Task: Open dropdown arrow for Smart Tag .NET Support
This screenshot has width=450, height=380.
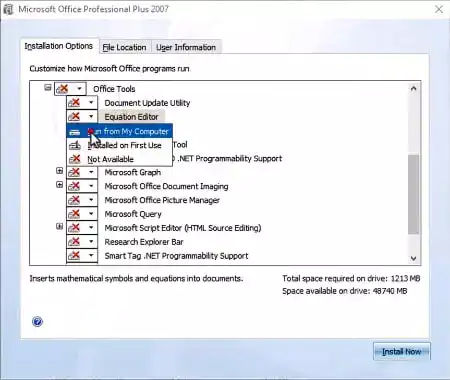Action: (x=91, y=256)
